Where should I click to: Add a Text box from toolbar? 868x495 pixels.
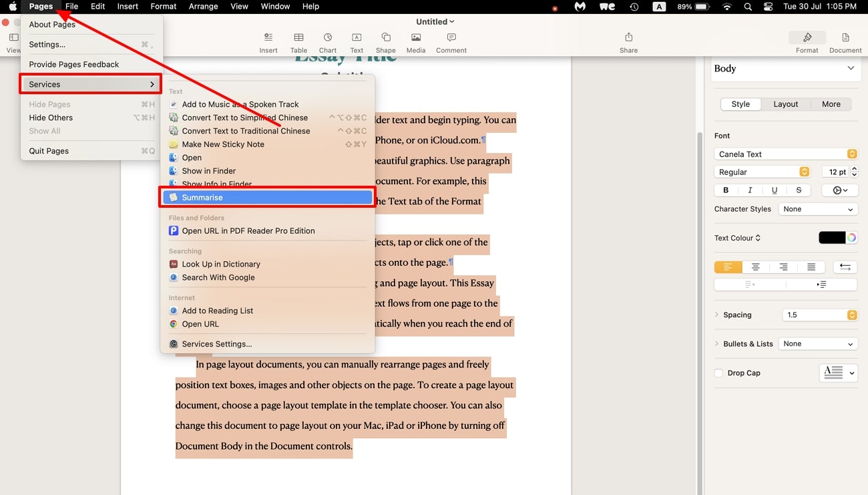(357, 43)
